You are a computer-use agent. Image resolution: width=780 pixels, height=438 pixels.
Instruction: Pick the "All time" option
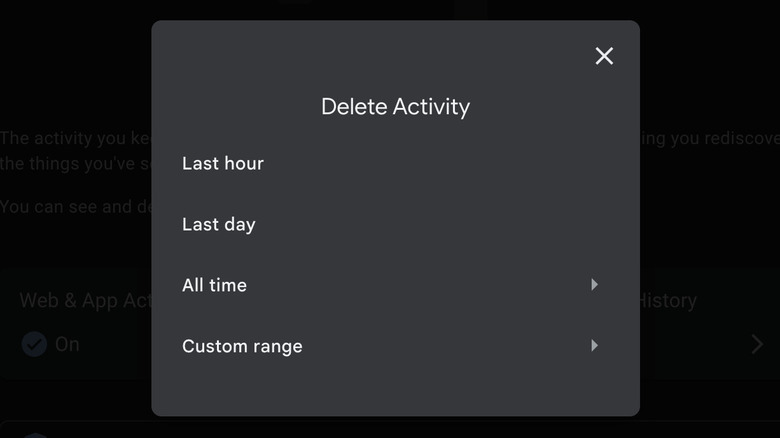click(214, 285)
